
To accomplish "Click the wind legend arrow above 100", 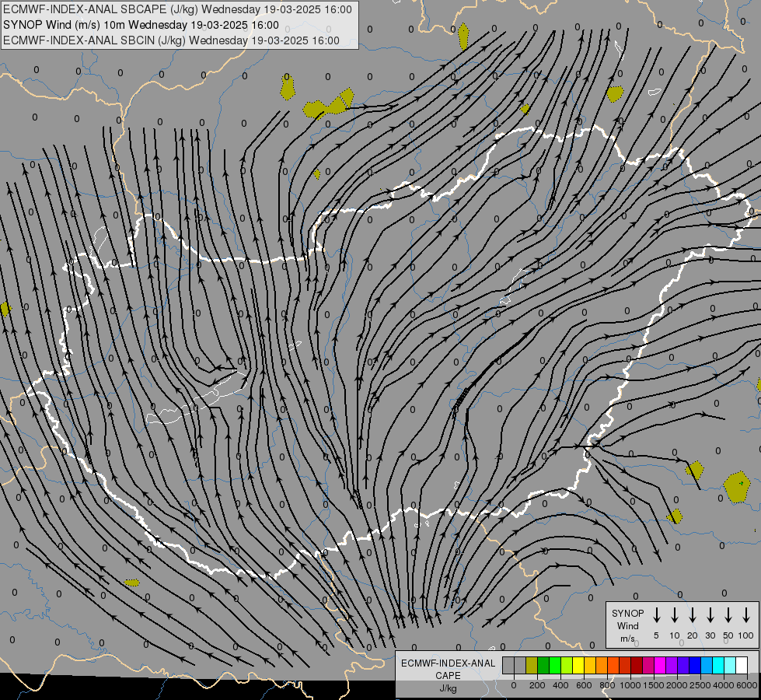I will pyautogui.click(x=746, y=615).
